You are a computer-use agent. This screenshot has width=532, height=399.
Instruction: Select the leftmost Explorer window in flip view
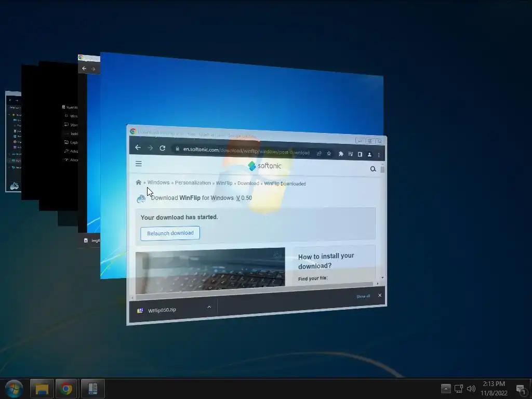[x=13, y=141]
